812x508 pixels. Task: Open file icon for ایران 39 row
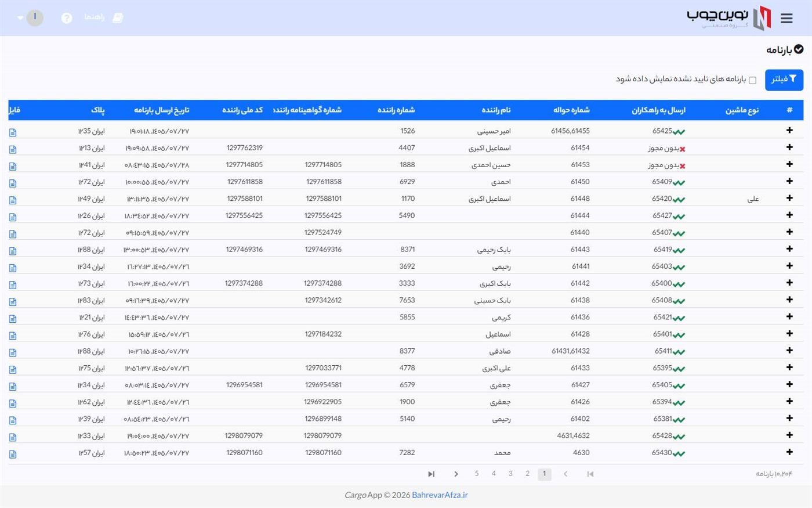click(13, 420)
